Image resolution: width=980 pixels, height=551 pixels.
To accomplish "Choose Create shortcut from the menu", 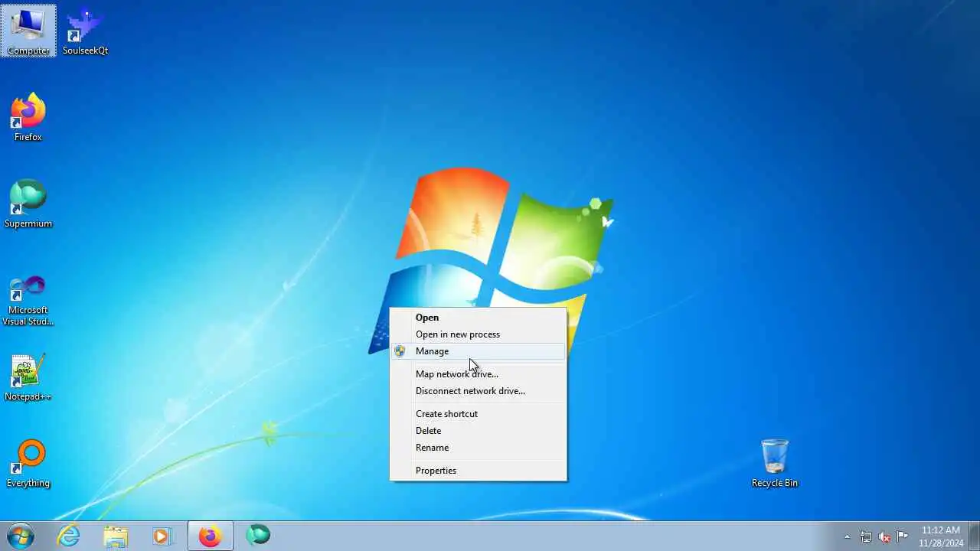I will pos(479,414).
